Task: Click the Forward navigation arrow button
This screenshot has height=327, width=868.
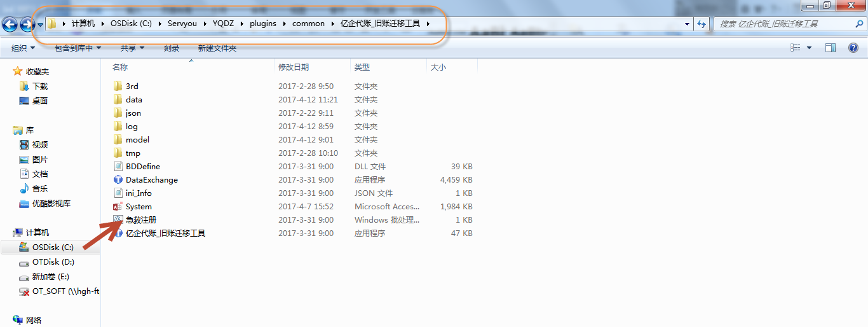Action: (27, 24)
